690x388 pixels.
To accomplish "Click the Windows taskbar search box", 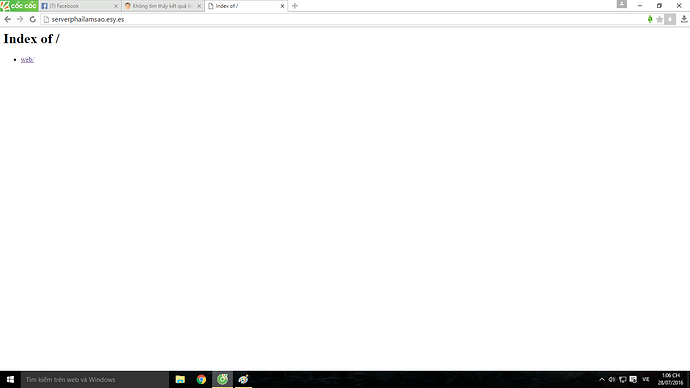I will click(x=95, y=379).
